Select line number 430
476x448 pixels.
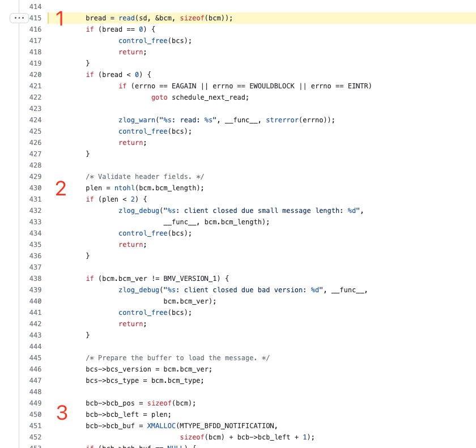[x=35, y=188]
